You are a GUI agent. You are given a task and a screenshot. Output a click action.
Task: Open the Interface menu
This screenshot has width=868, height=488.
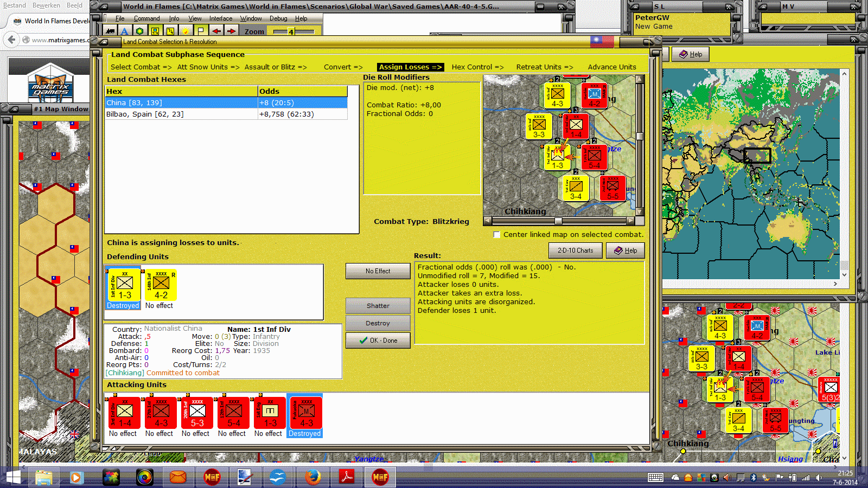(221, 18)
